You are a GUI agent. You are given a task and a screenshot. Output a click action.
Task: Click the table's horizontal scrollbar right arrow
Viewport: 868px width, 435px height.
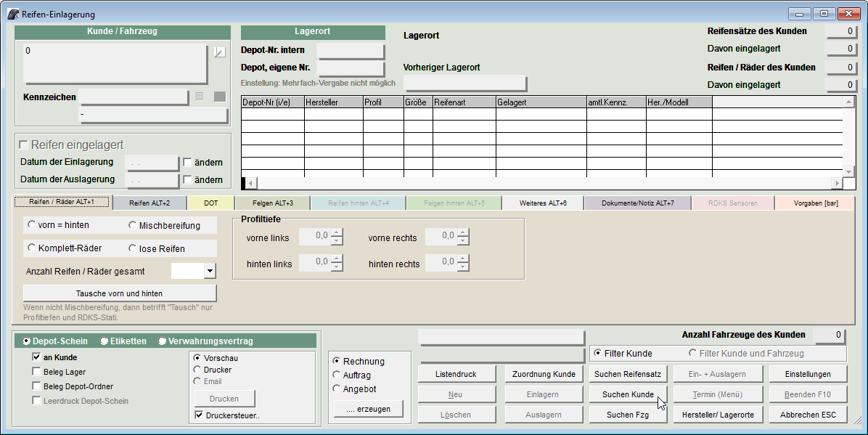point(837,183)
